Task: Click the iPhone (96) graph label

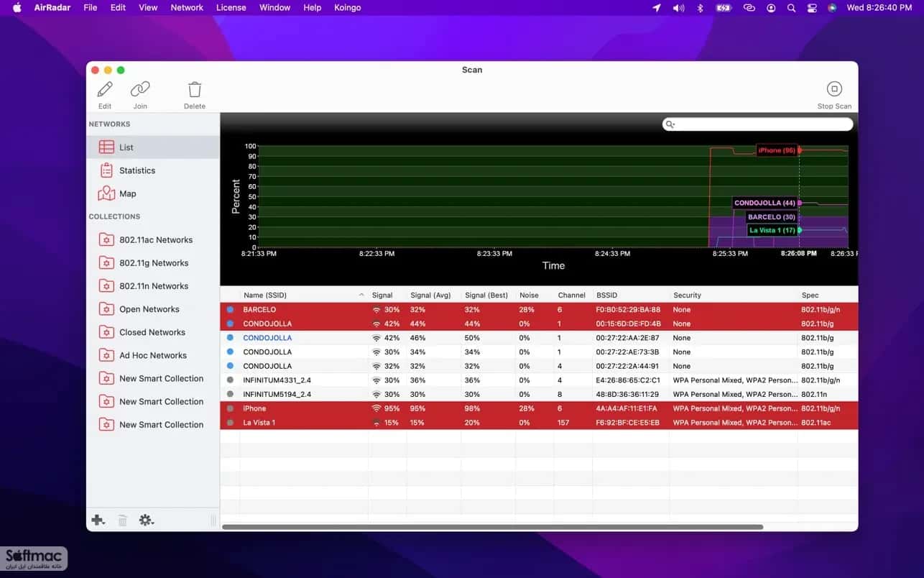Action: (x=777, y=150)
